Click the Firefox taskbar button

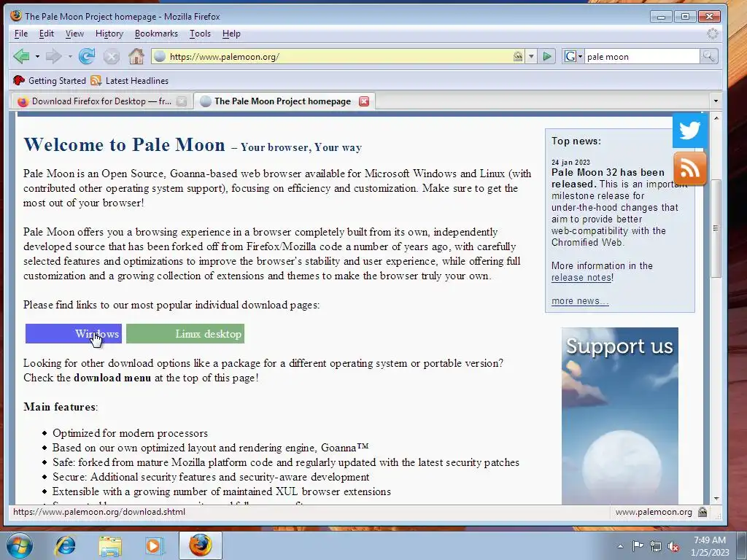point(201,545)
